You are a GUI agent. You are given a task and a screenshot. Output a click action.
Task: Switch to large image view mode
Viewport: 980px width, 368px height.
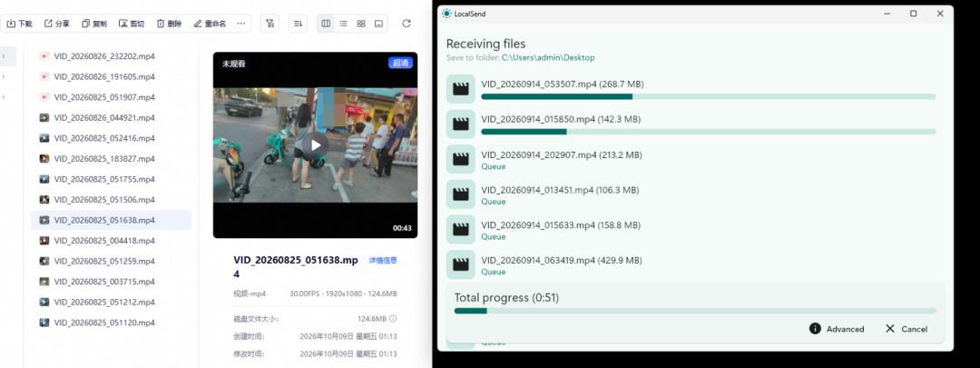(x=378, y=24)
